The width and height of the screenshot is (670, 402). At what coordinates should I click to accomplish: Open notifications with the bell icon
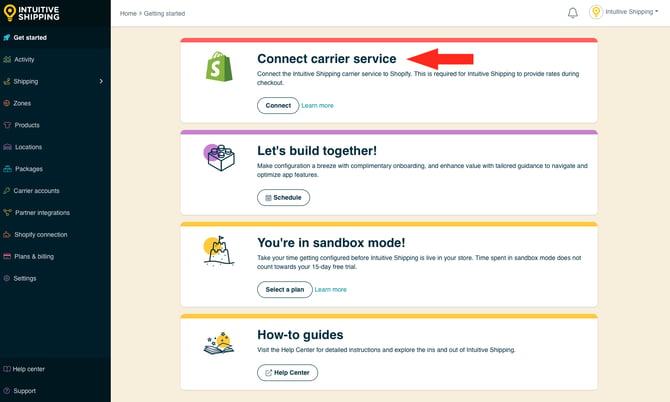573,13
